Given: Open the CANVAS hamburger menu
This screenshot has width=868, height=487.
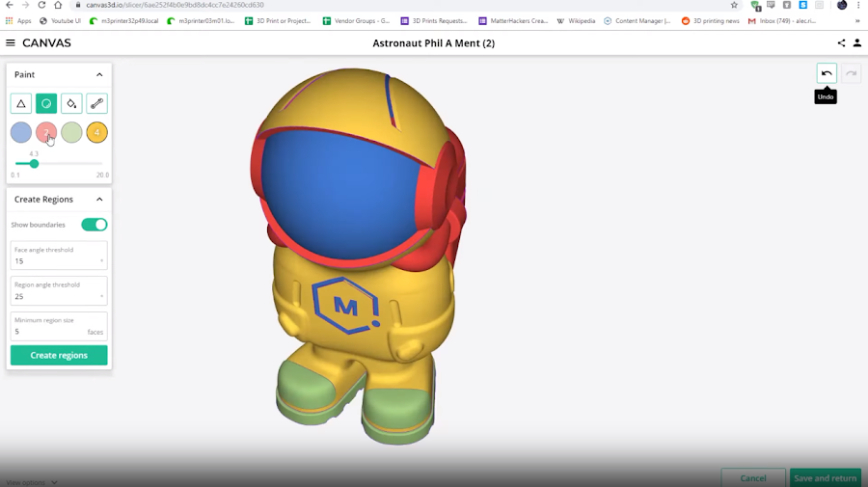Looking at the screenshot, I should [x=10, y=42].
